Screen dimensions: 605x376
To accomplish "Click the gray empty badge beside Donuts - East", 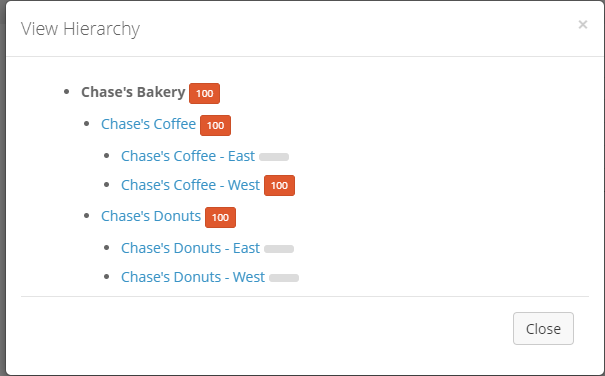I will pyautogui.click(x=279, y=249).
